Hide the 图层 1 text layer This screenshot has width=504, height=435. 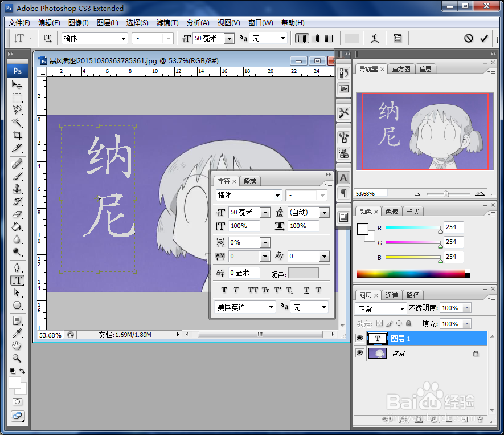pyautogui.click(x=359, y=338)
